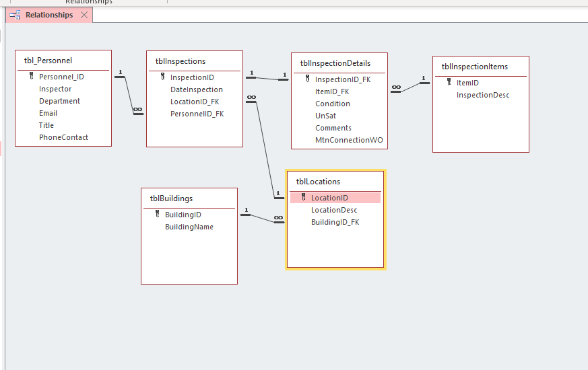Select the tblBuildings to tblLocations relationship line
Screen dimensions: 588x370
(x=263, y=219)
